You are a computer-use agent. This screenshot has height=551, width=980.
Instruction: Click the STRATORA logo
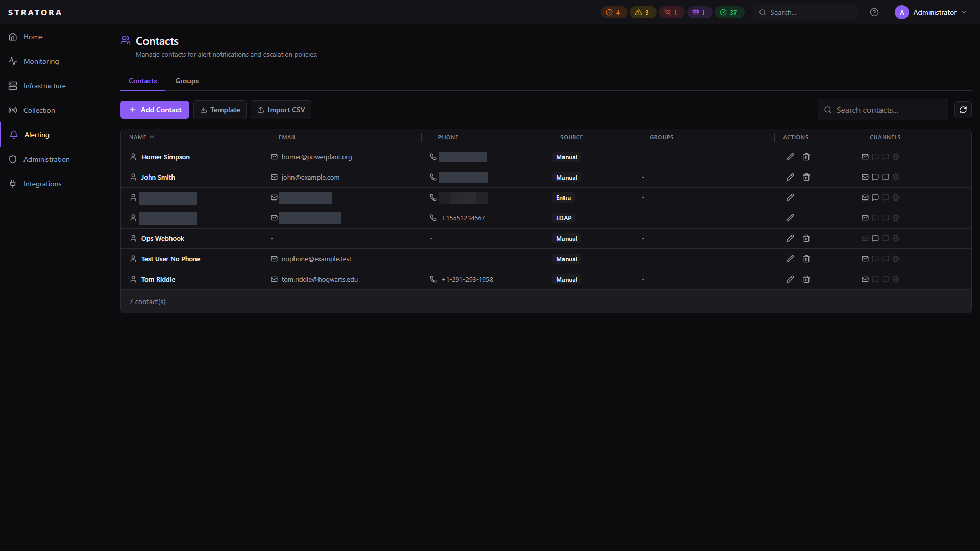35,12
